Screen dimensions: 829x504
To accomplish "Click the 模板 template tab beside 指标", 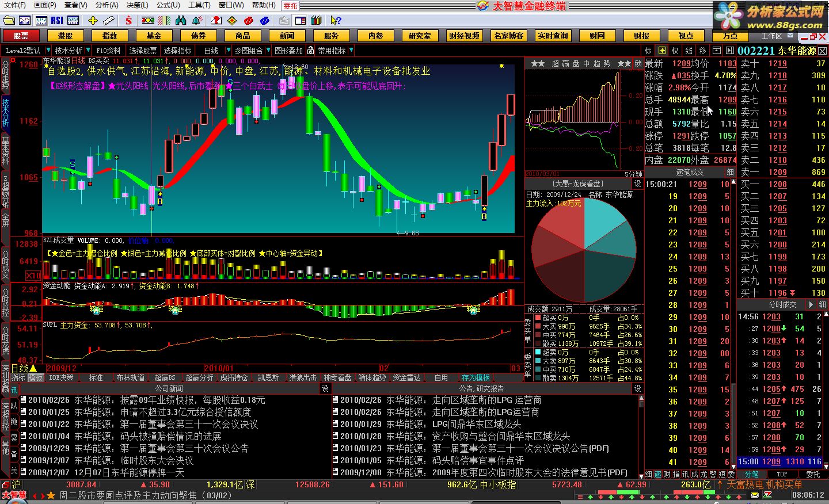I will coord(36,377).
